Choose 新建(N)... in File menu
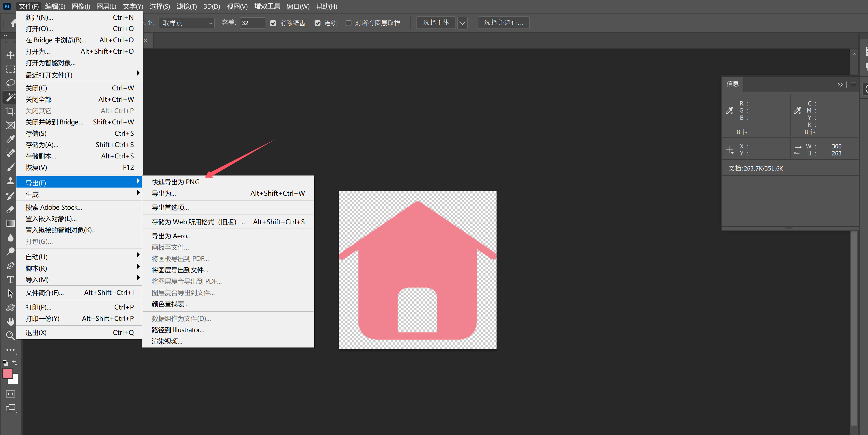This screenshot has height=435, width=868. [x=80, y=18]
